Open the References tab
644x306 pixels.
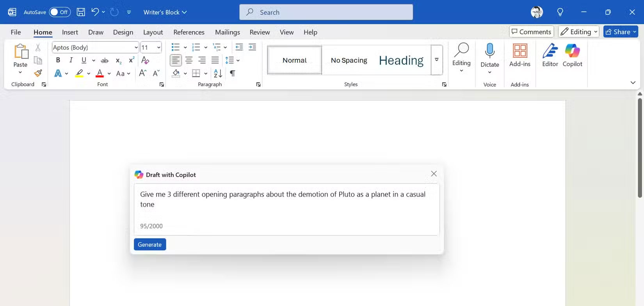click(189, 32)
